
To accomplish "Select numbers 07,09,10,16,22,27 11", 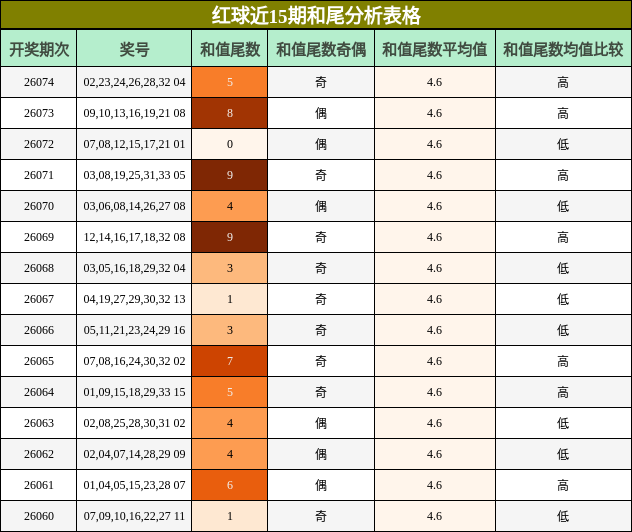I will 134,517.
